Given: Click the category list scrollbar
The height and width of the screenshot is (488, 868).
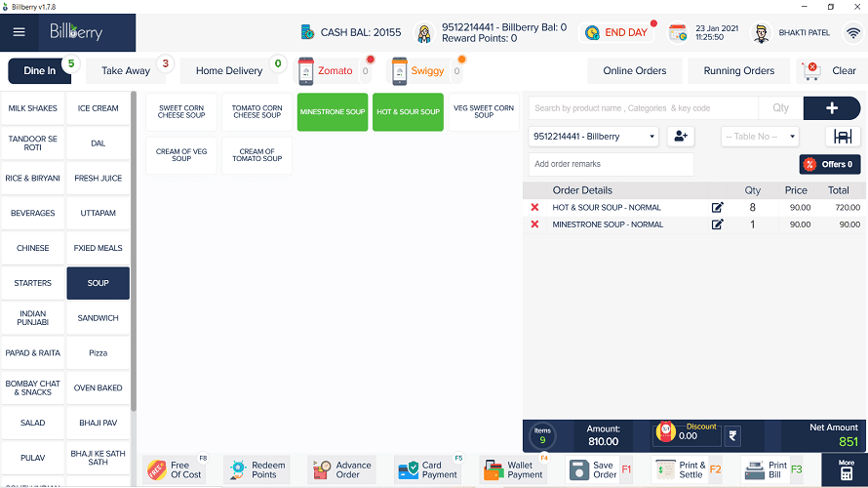Looking at the screenshot, I should pos(134,252).
